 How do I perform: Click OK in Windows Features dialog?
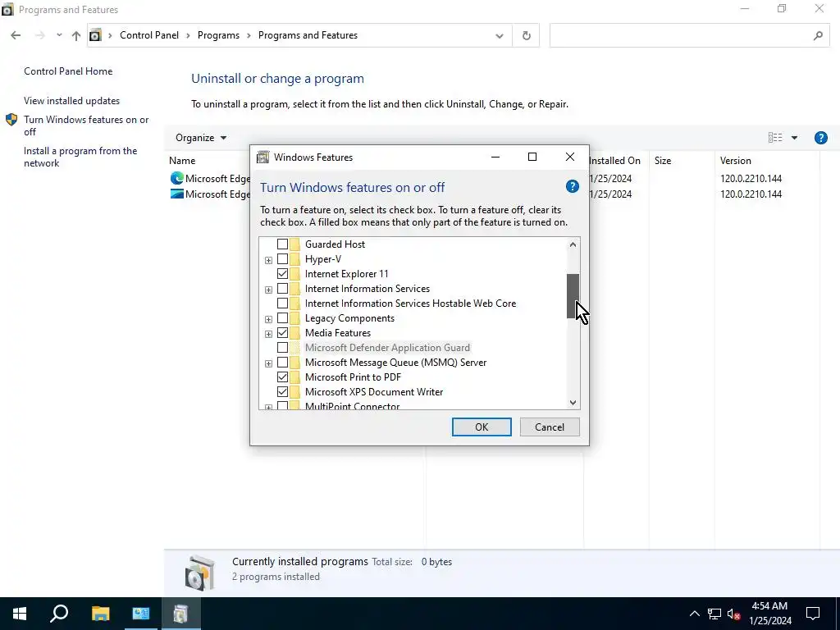coord(482,427)
